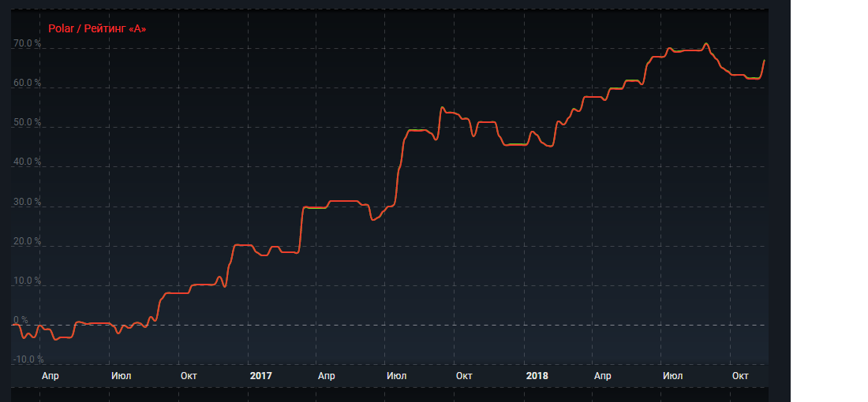Viewport: 868px width, 402px height.
Task: Click the rightmost Окт label on time axis
Action: 740,376
